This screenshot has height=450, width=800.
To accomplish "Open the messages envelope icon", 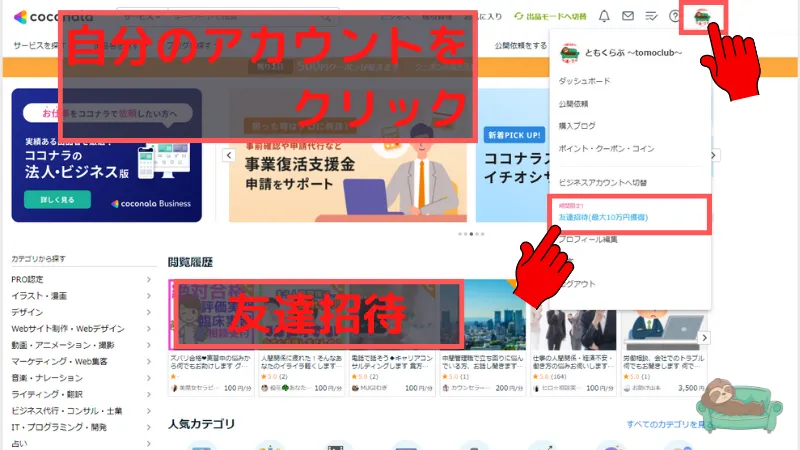I will click(628, 16).
